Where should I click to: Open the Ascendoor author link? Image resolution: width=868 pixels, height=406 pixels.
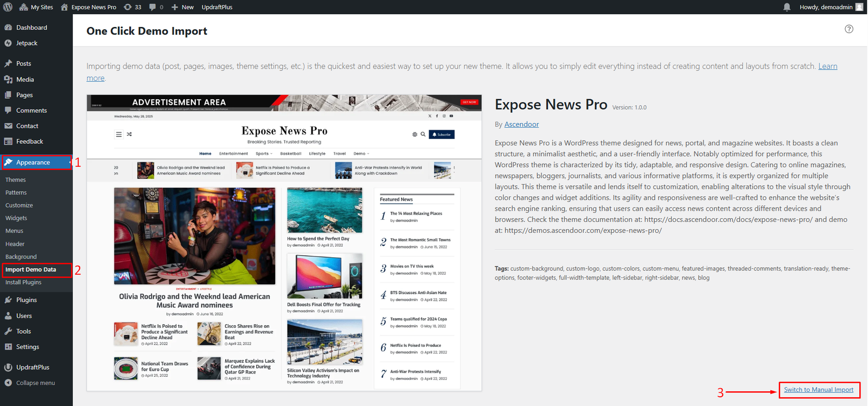pyautogui.click(x=521, y=124)
